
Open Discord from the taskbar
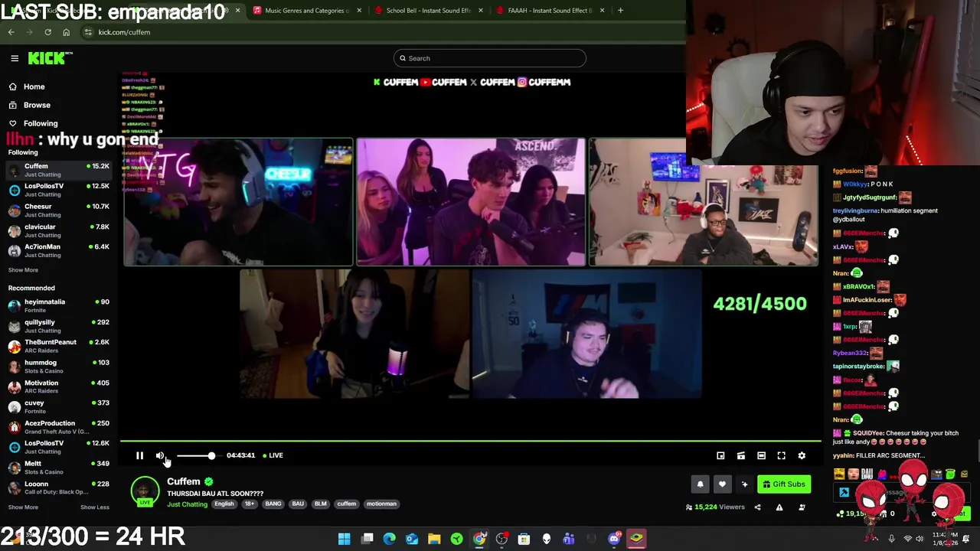[613, 539]
